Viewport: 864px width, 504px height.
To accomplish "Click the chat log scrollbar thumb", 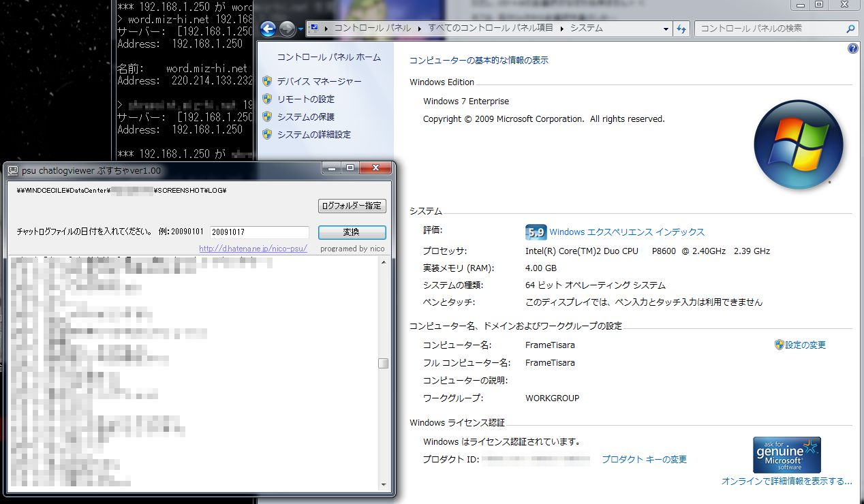I will [384, 364].
